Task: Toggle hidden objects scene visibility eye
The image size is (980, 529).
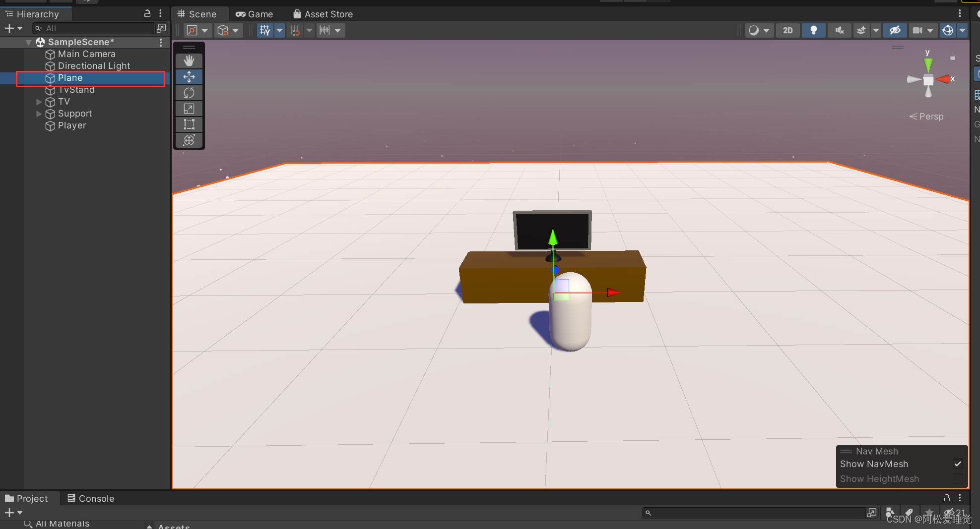Action: click(895, 30)
